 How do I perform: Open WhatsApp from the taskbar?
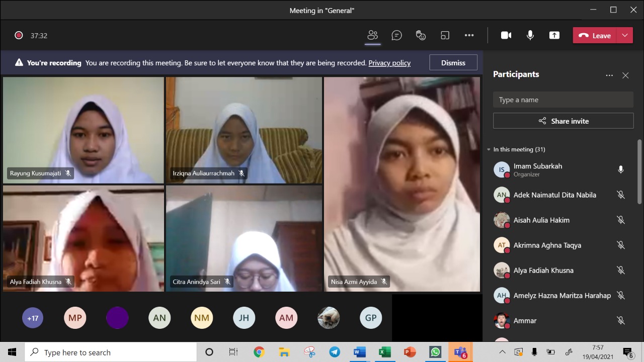pyautogui.click(x=435, y=352)
